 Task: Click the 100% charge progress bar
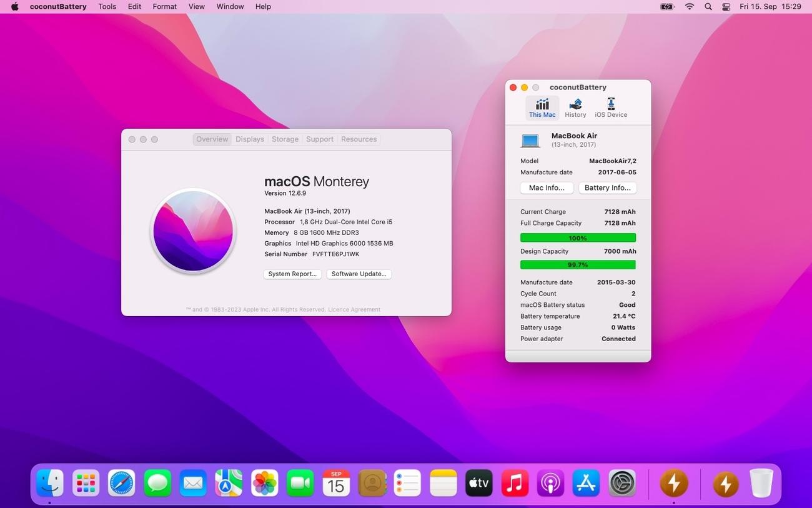coord(578,238)
